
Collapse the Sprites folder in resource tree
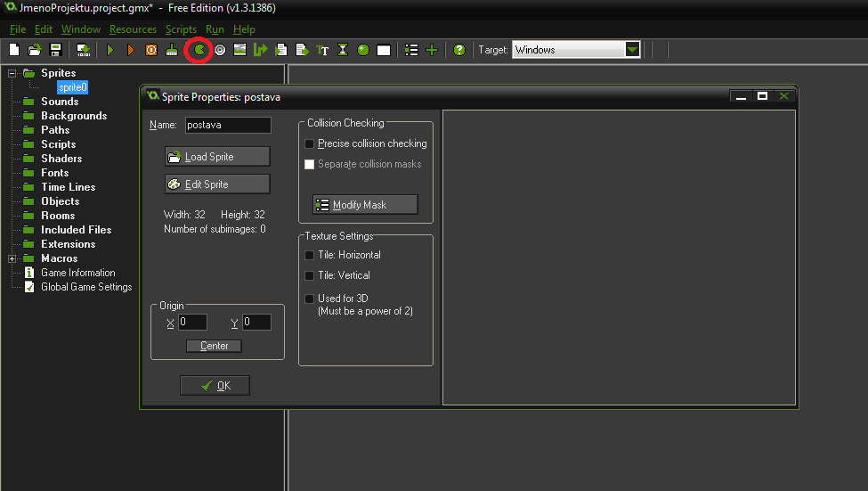click(12, 73)
